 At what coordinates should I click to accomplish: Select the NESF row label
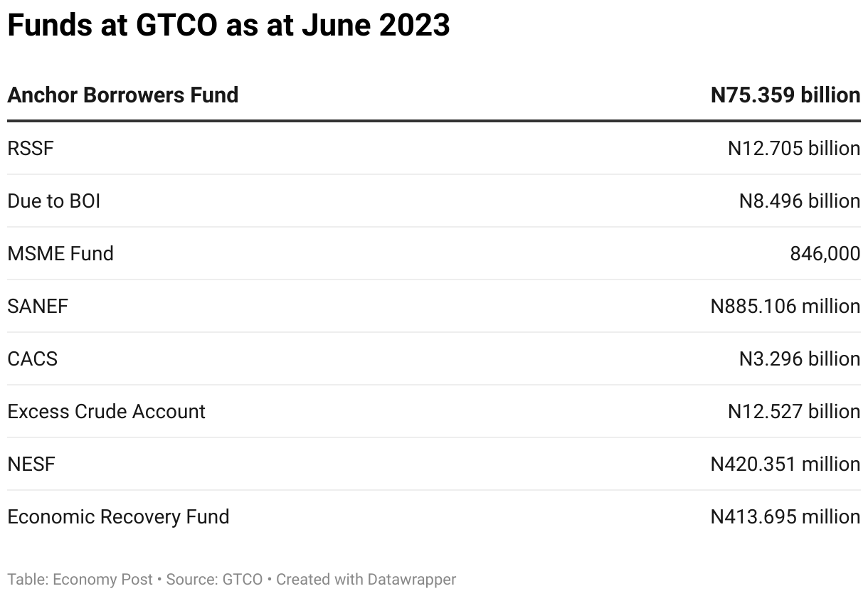pyautogui.click(x=31, y=464)
